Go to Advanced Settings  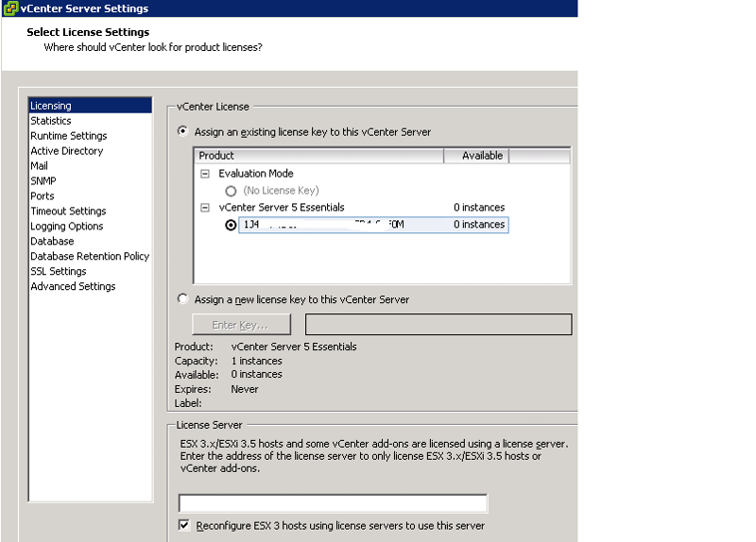(73, 286)
